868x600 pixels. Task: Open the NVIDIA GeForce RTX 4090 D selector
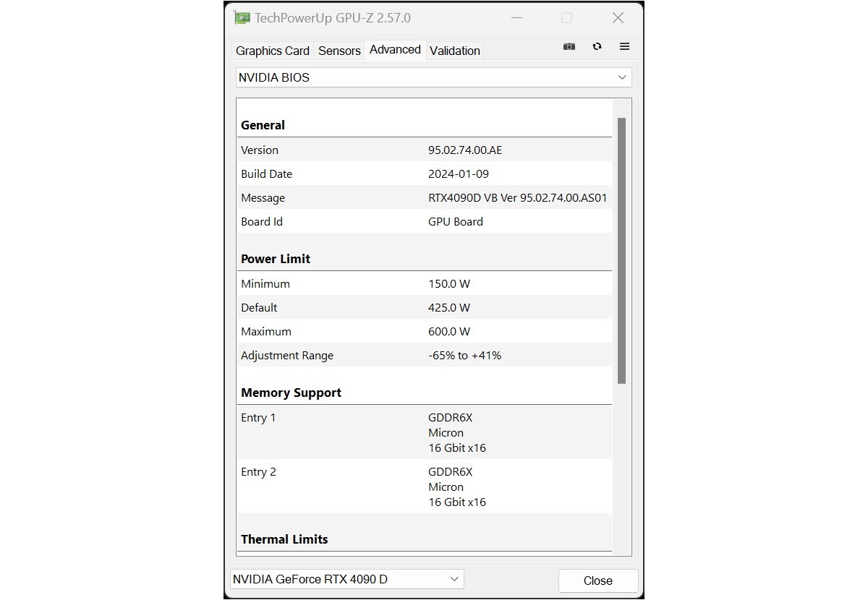click(x=347, y=579)
